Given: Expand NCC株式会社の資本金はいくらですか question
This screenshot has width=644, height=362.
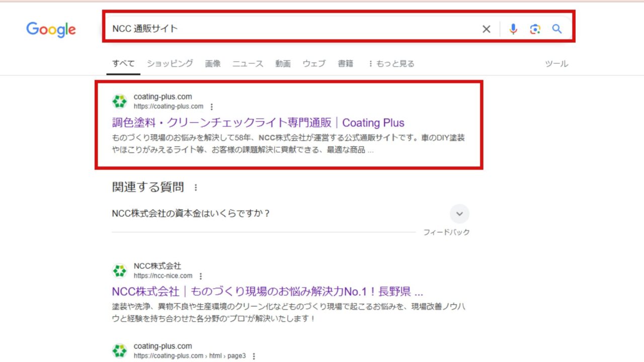Looking at the screenshot, I should tap(459, 214).
